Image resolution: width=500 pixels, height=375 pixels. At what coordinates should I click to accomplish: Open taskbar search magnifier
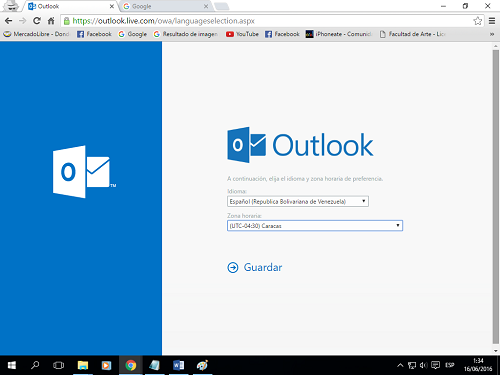35,365
